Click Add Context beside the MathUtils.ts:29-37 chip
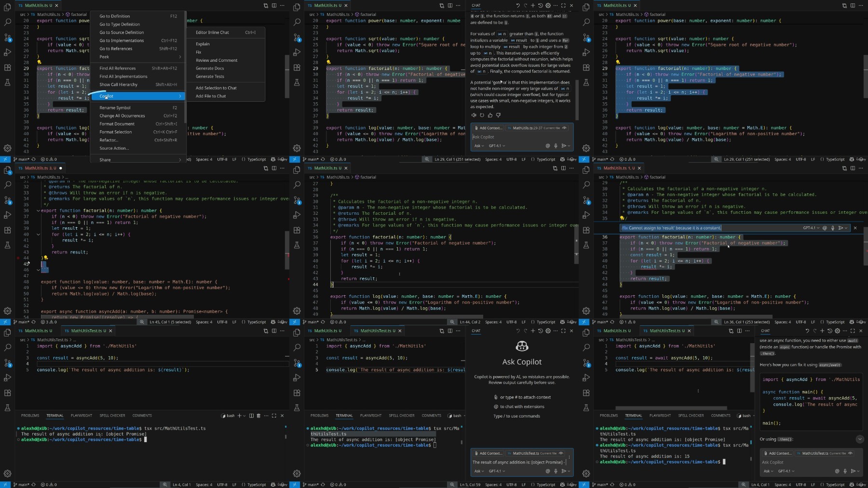This screenshot has width=868, height=488. (x=488, y=128)
